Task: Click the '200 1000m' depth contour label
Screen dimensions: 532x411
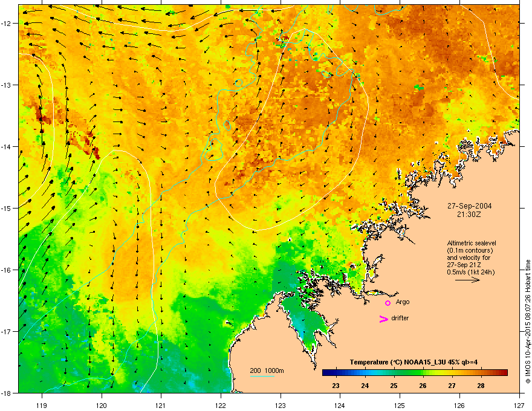Action: (267, 371)
